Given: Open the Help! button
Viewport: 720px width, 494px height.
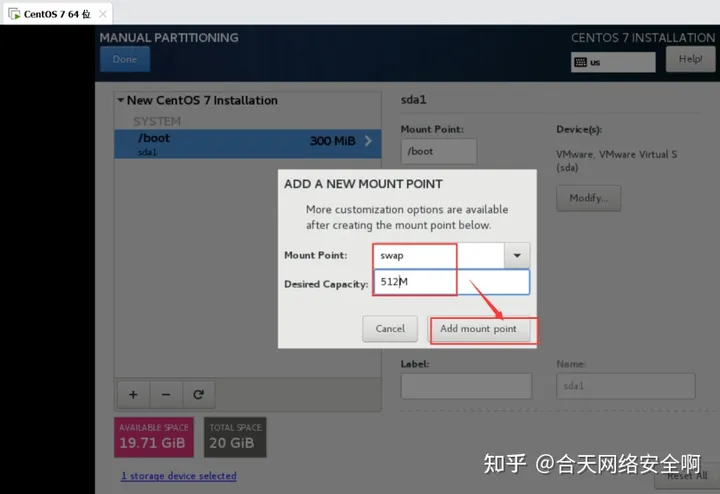Looking at the screenshot, I should [x=691, y=59].
